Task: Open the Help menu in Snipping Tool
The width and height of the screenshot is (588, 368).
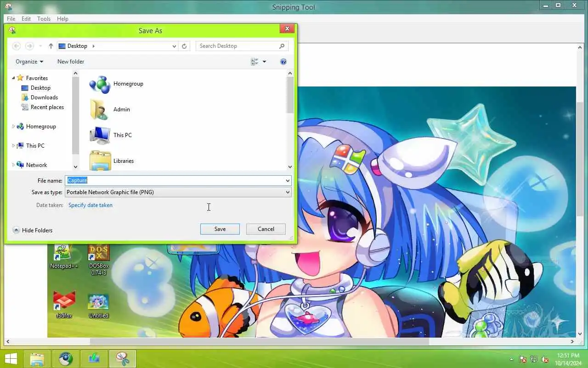Action: (62, 19)
